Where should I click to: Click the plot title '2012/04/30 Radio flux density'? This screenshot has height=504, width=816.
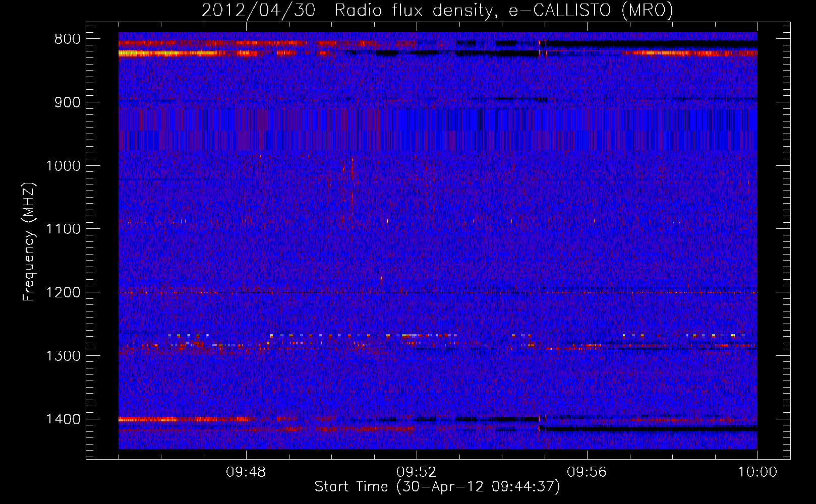coord(347,11)
